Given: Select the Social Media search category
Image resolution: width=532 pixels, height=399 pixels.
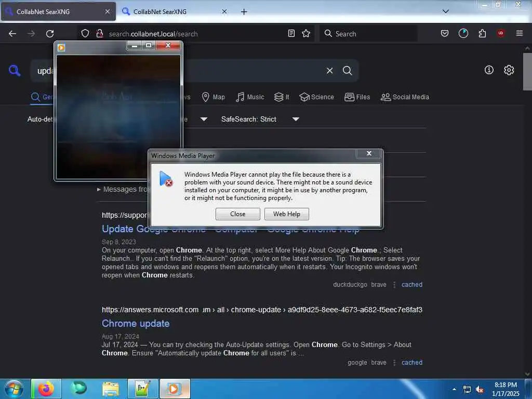Looking at the screenshot, I should coord(405,97).
